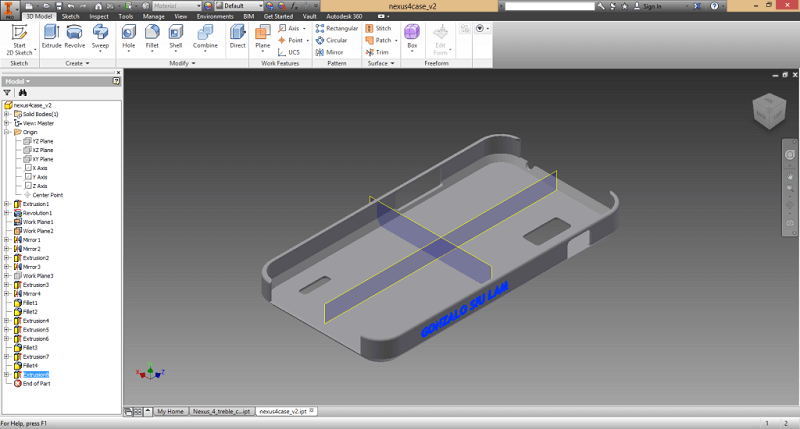800x429 pixels.
Task: Create a work Point
Action: 293,40
